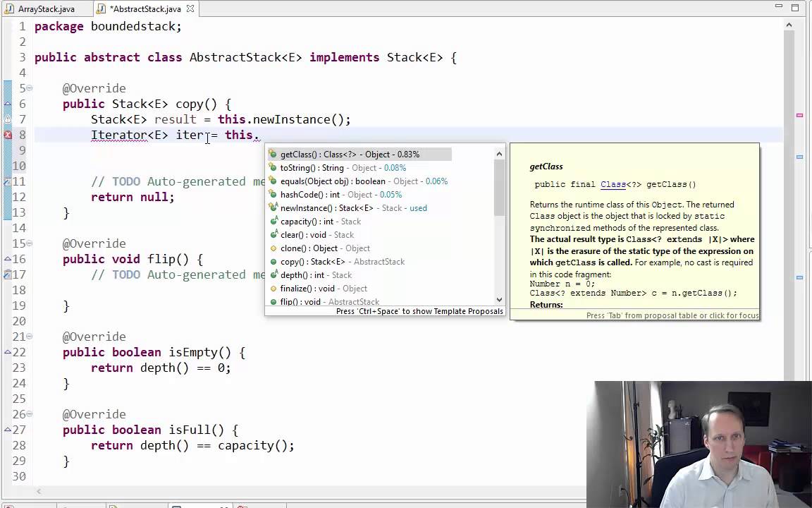The width and height of the screenshot is (812, 508).
Task: Collapse the isEmpty() fold at line 21
Action: pyautogui.click(x=30, y=337)
